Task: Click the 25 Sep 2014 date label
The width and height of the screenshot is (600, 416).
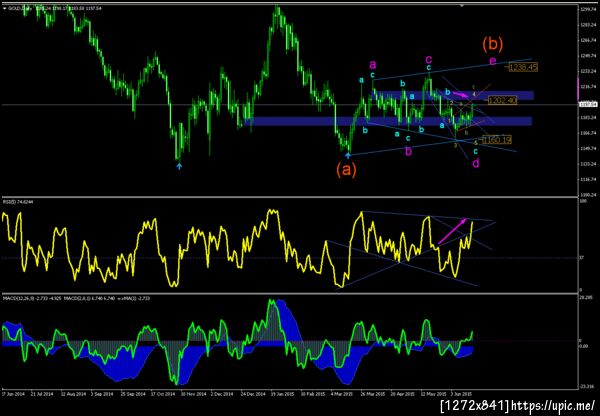Action: (x=133, y=393)
